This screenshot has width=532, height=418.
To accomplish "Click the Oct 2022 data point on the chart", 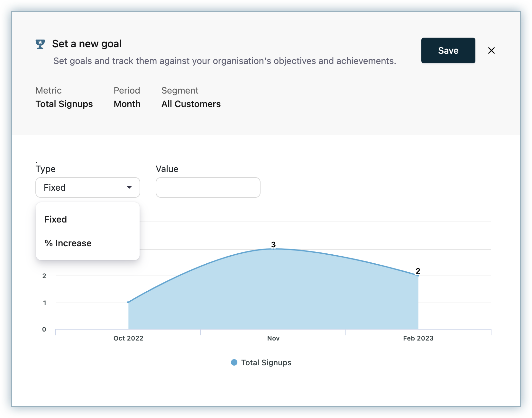I will pyautogui.click(x=128, y=302).
